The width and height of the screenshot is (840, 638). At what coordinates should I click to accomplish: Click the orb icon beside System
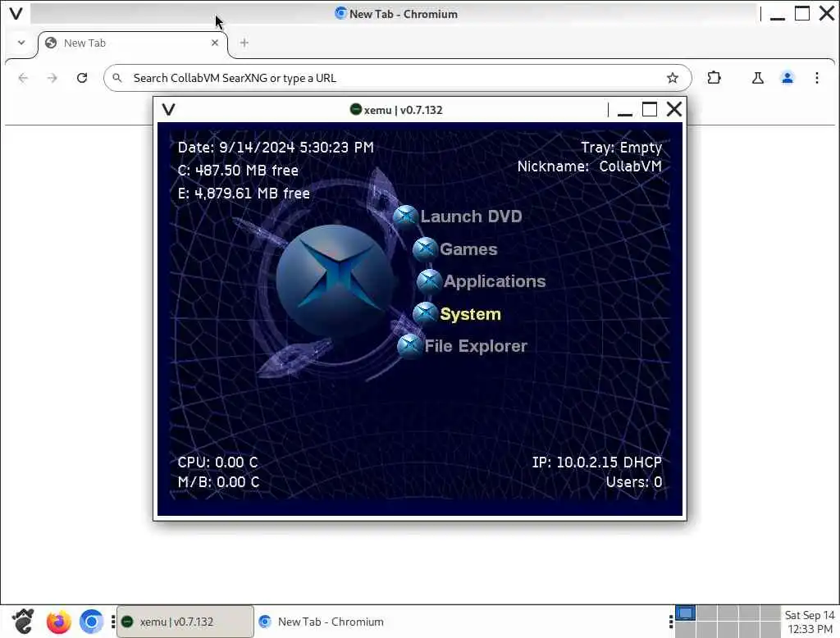pos(426,314)
